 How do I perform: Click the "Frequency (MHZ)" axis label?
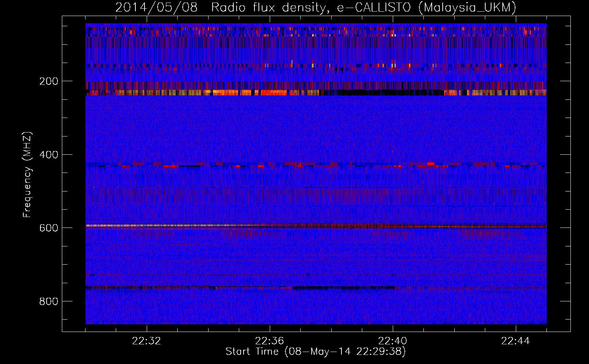point(27,175)
